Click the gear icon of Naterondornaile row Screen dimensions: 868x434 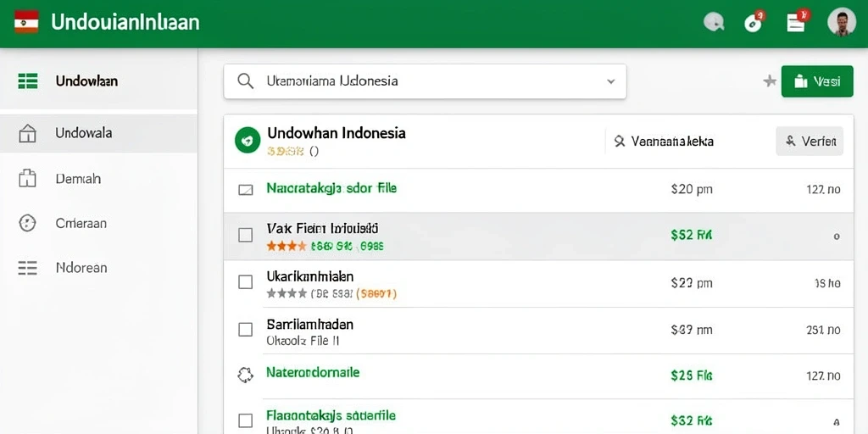click(245, 375)
